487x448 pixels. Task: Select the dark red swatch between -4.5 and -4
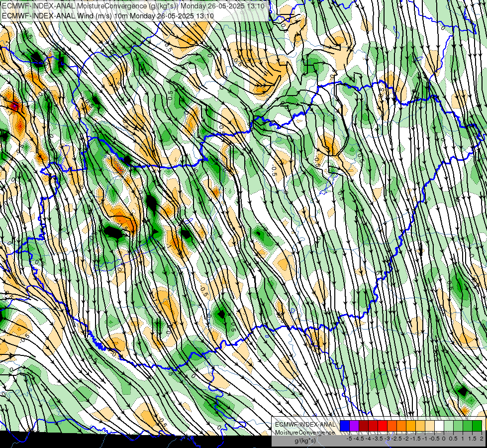(364, 426)
